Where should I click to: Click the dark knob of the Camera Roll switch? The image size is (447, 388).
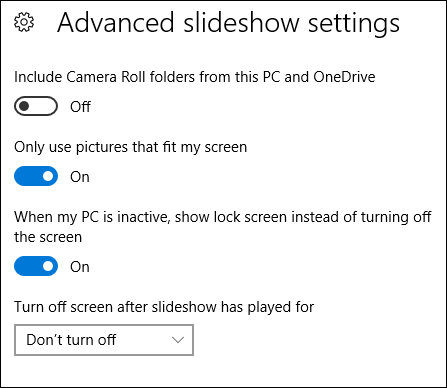(x=24, y=106)
